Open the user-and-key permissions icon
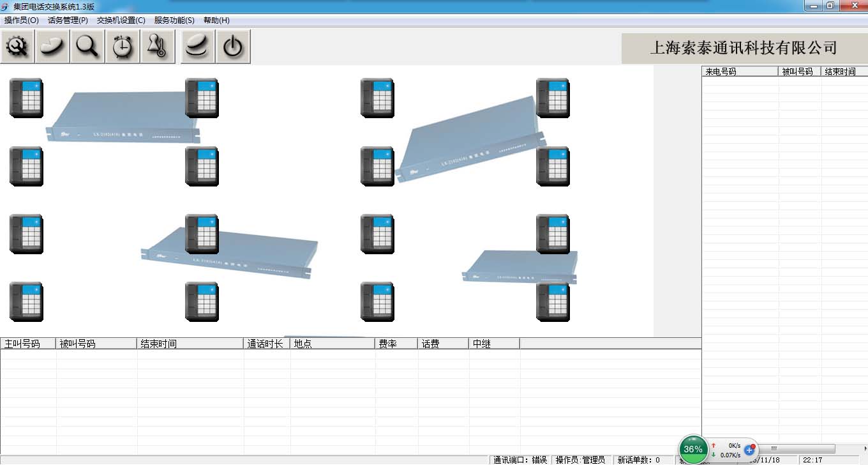 pyautogui.click(x=158, y=47)
